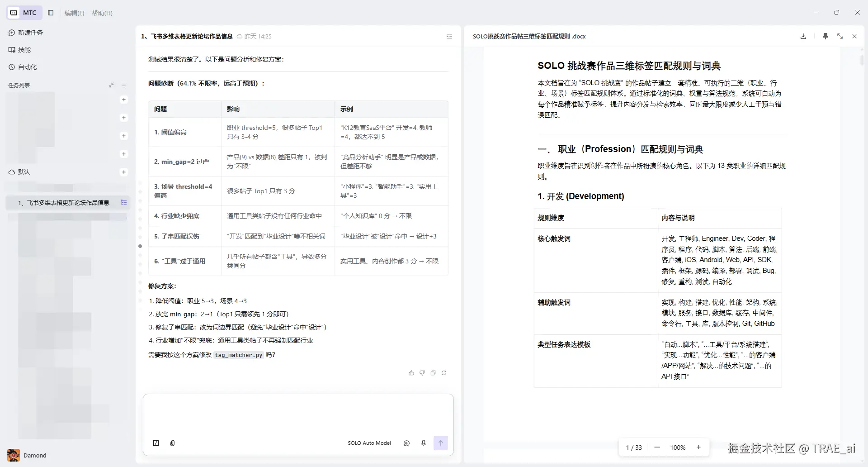This screenshot has width=868, height=467.
Task: Click the tag_matcher.py code reference
Action: point(239,355)
